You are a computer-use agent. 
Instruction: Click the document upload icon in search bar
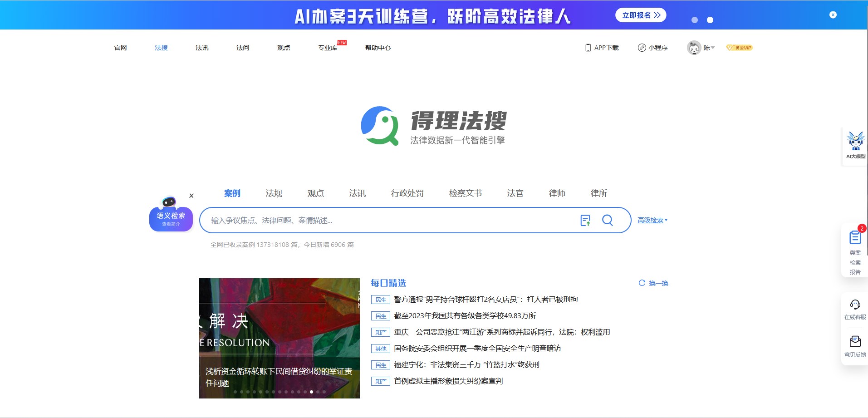pyautogui.click(x=586, y=220)
